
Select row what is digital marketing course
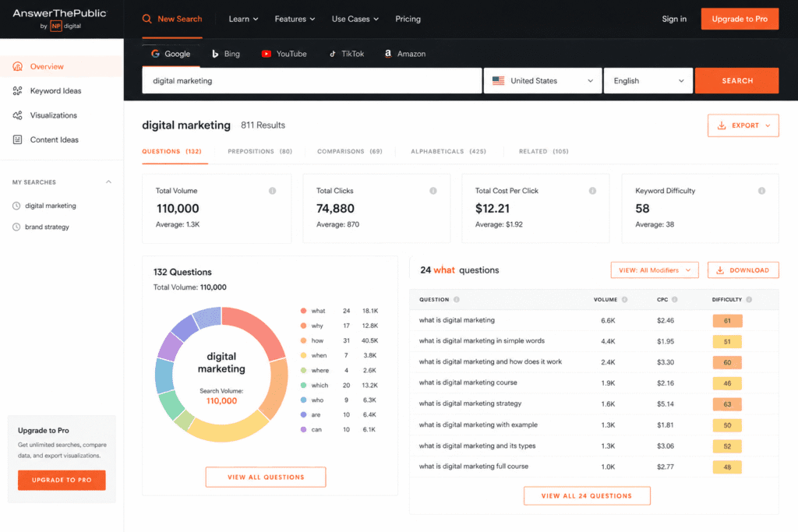pos(594,383)
